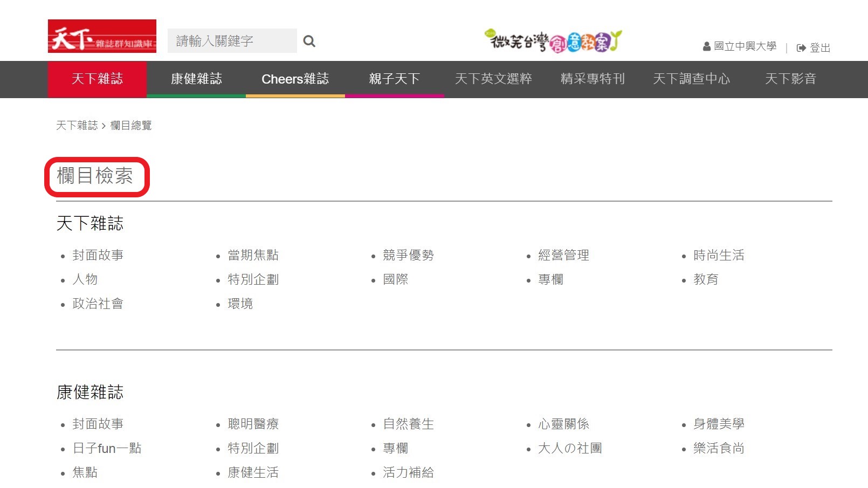This screenshot has width=868, height=488.
Task: Open the 經營管理 column link
Action: (x=564, y=255)
